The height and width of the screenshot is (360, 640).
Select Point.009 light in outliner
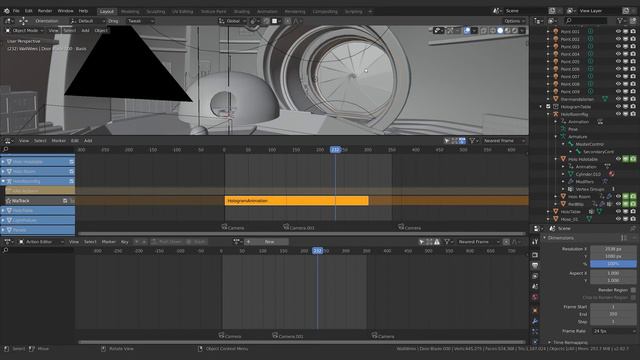click(570, 91)
